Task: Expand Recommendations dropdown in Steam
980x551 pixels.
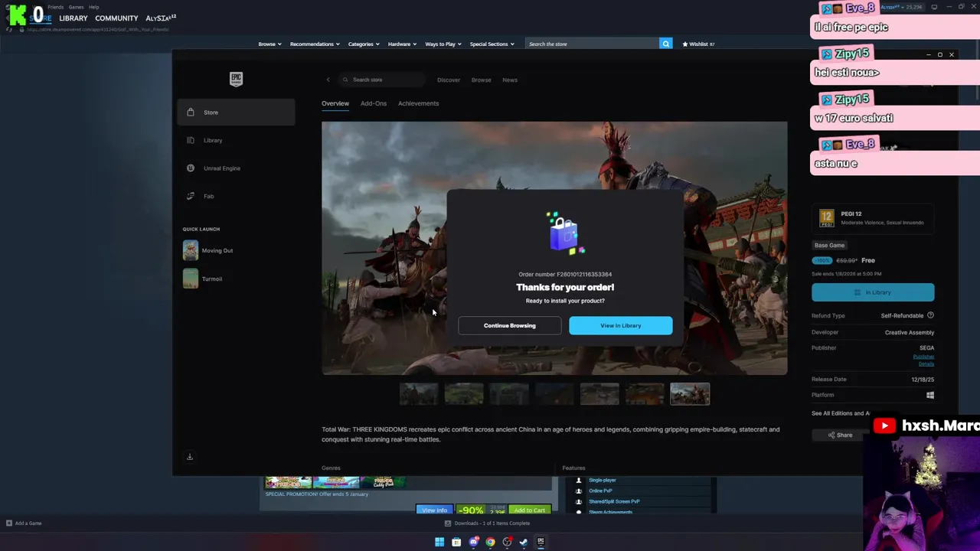Action: 315,44
